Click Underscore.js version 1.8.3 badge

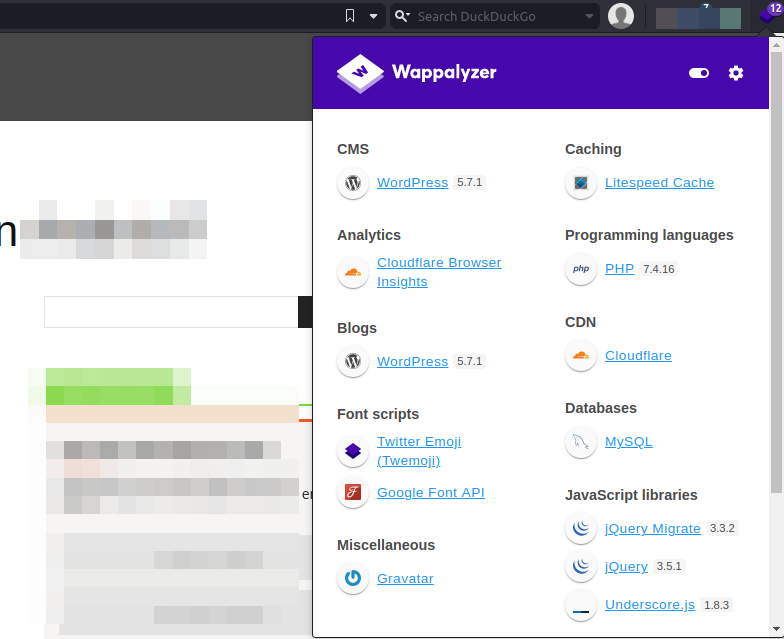[716, 605]
